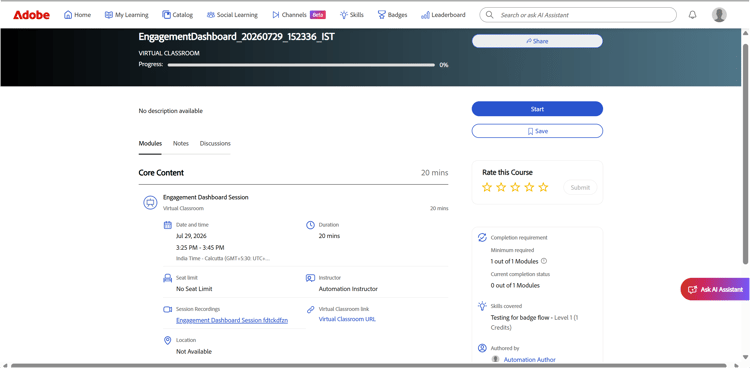Open the Ask AI Assistant floating button
The height and width of the screenshot is (368, 750).
[x=715, y=290]
